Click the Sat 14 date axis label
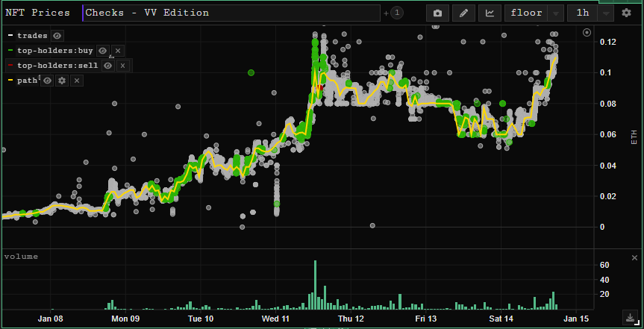 (501, 319)
